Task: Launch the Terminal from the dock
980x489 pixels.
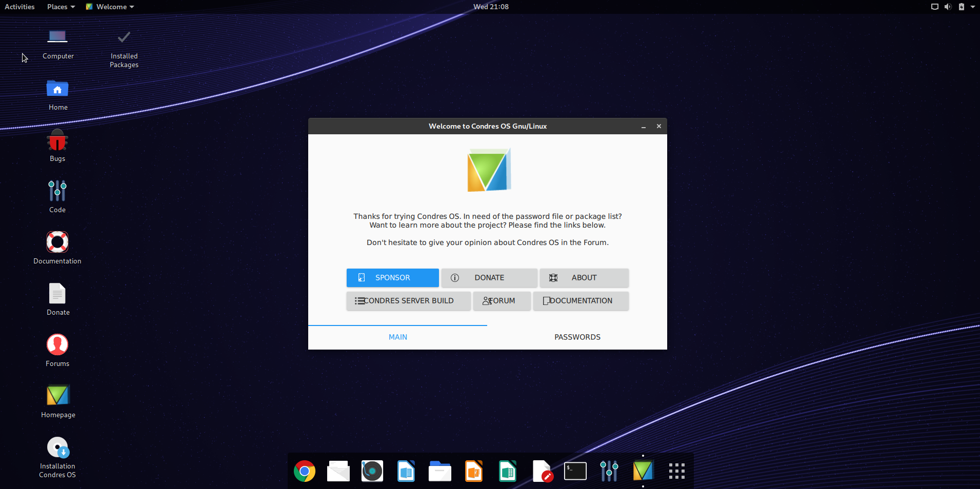Action: pos(575,471)
